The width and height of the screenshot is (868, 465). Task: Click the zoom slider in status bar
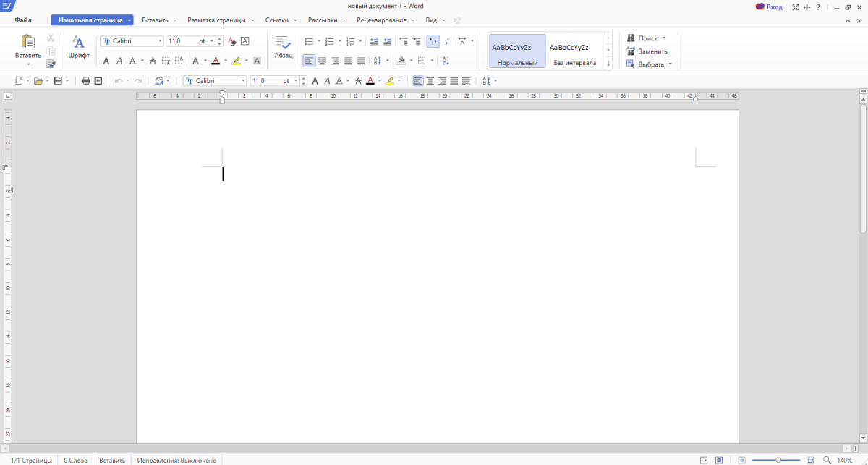tap(778, 460)
